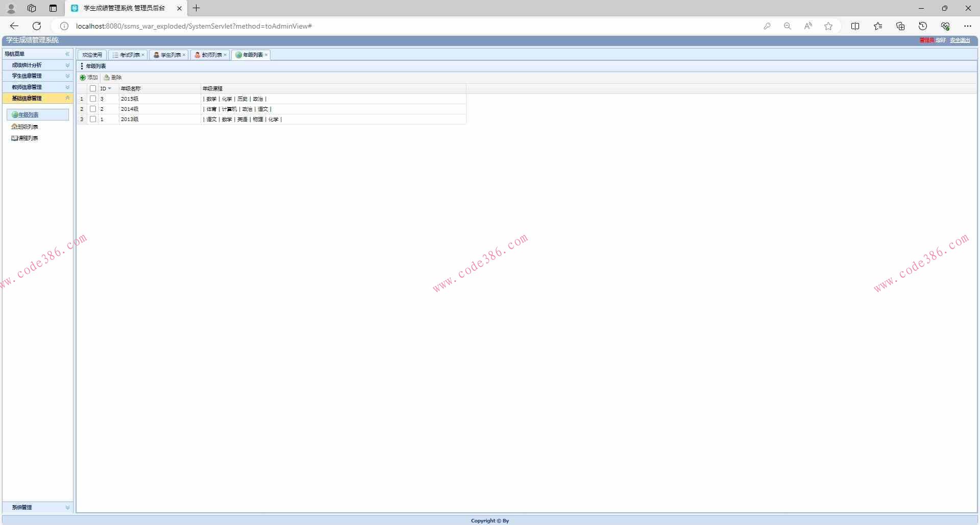The image size is (980, 525).
Task: Open the 课程列表 link in the sidebar
Action: [28, 138]
